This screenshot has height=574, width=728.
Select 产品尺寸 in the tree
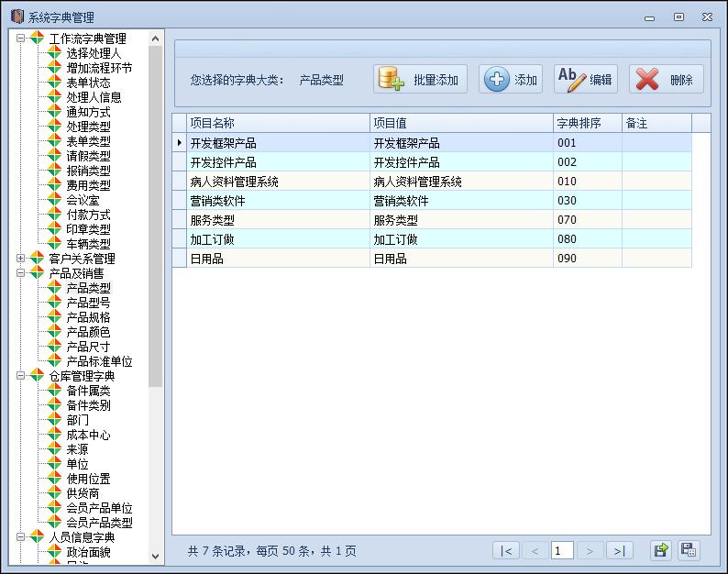88,347
